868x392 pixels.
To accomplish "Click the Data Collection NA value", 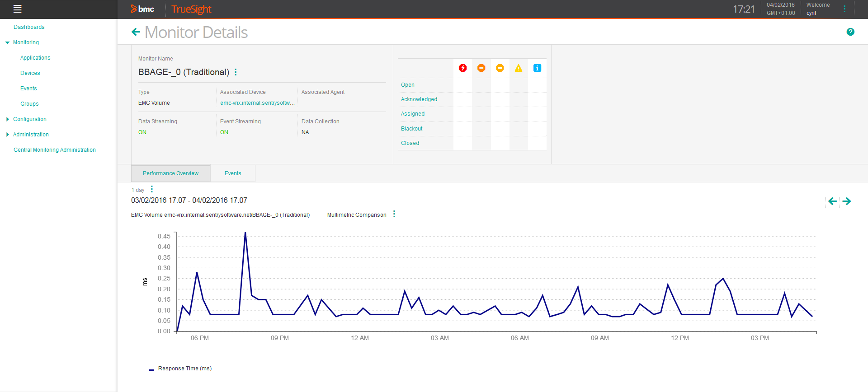I will 305,132.
